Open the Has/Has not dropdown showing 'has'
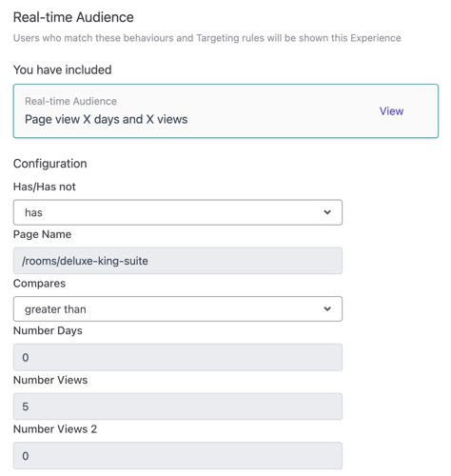 [x=178, y=212]
